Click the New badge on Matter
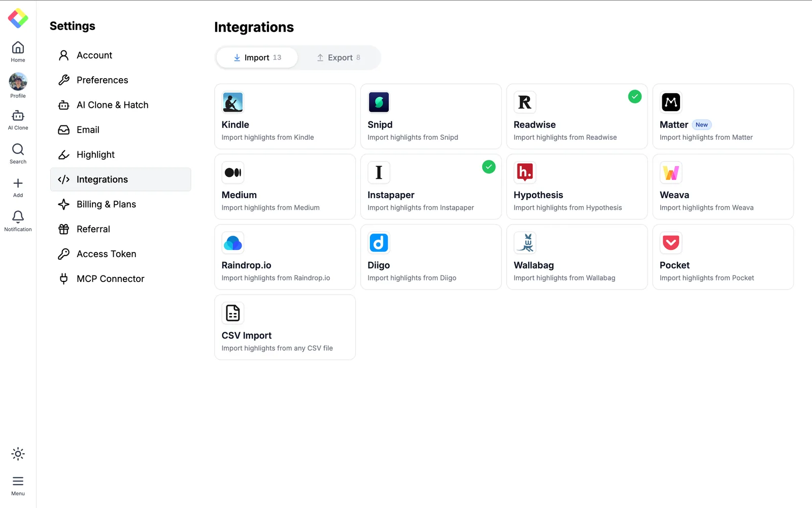812x508 pixels. pos(702,125)
